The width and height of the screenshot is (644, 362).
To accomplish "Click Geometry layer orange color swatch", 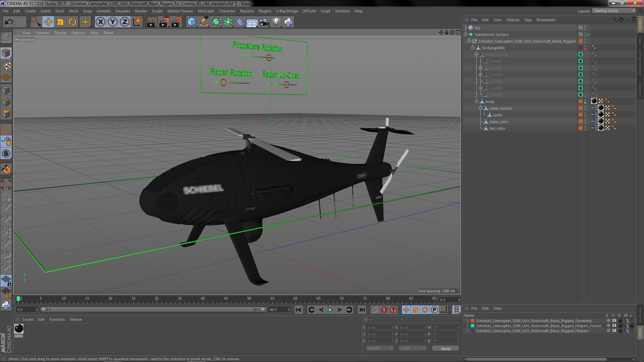I will (x=473, y=321).
